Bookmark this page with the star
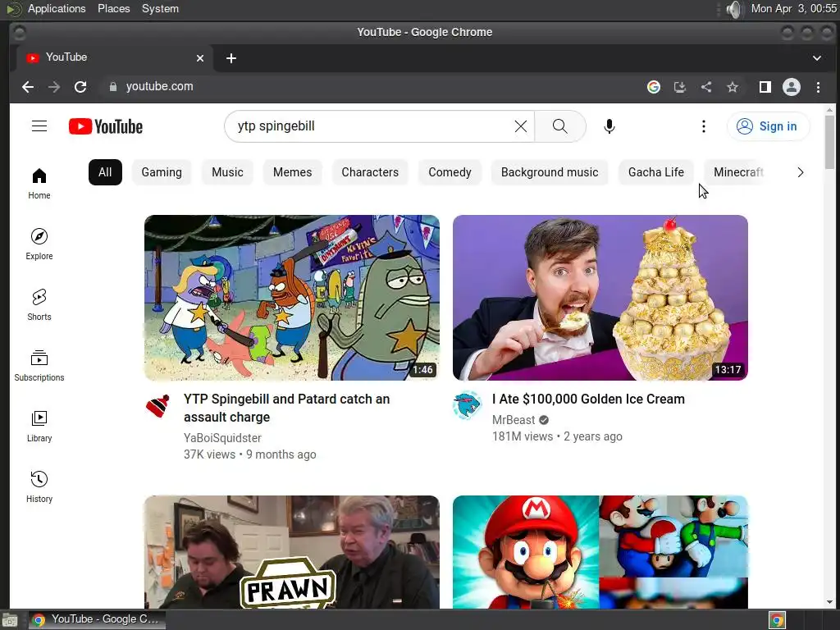 pos(733,87)
